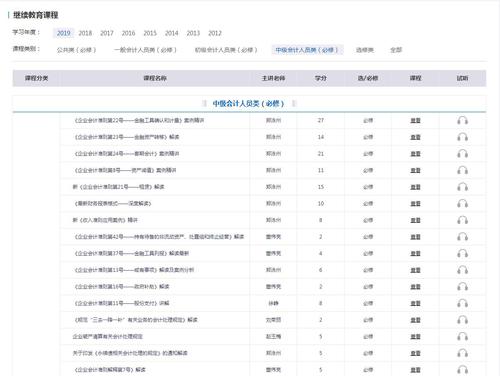Filter by 公共类(必修) category

point(76,50)
